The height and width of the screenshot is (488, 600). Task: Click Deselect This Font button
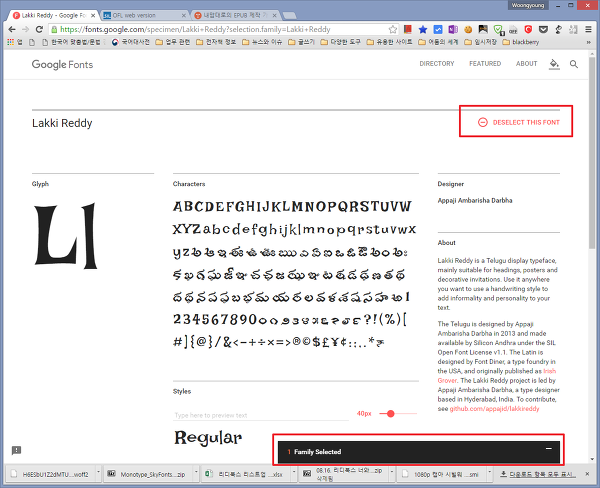[518, 122]
